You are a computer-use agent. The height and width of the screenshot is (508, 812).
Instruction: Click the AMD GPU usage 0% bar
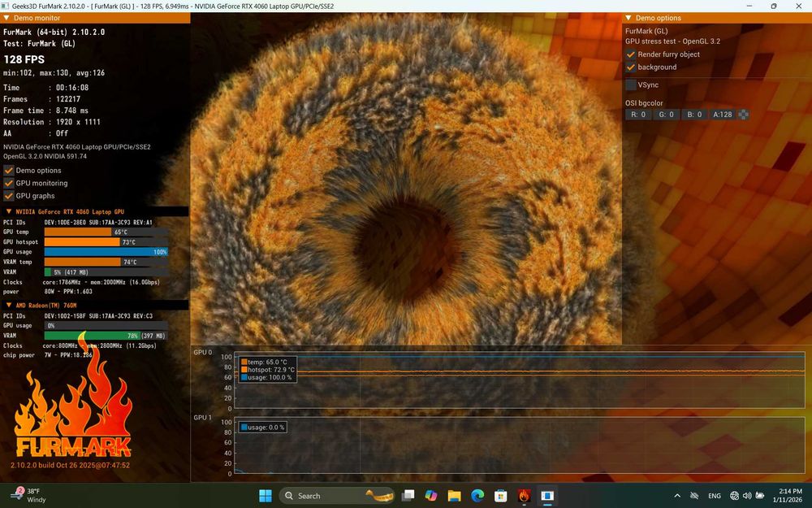click(106, 326)
